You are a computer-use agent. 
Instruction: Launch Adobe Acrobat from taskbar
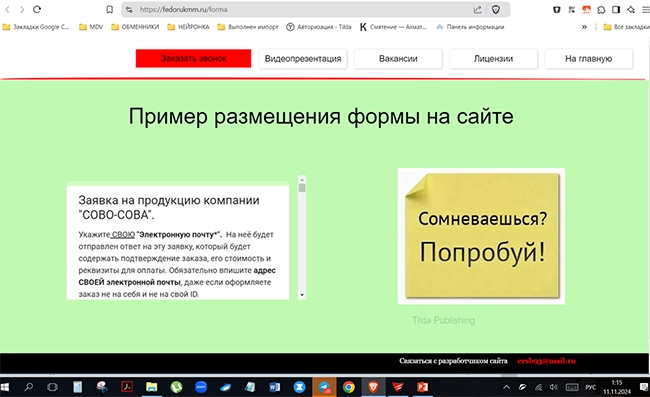[x=127, y=387]
